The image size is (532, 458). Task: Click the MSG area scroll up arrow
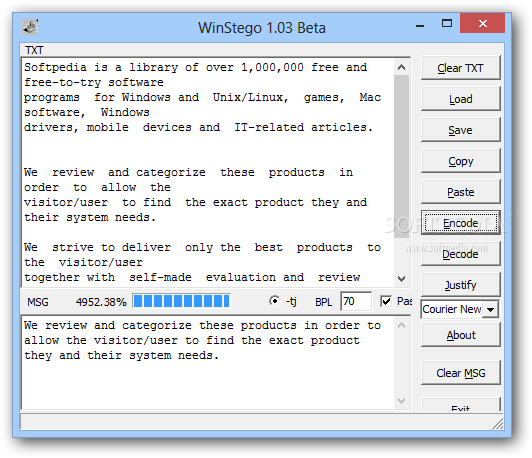pyautogui.click(x=401, y=325)
